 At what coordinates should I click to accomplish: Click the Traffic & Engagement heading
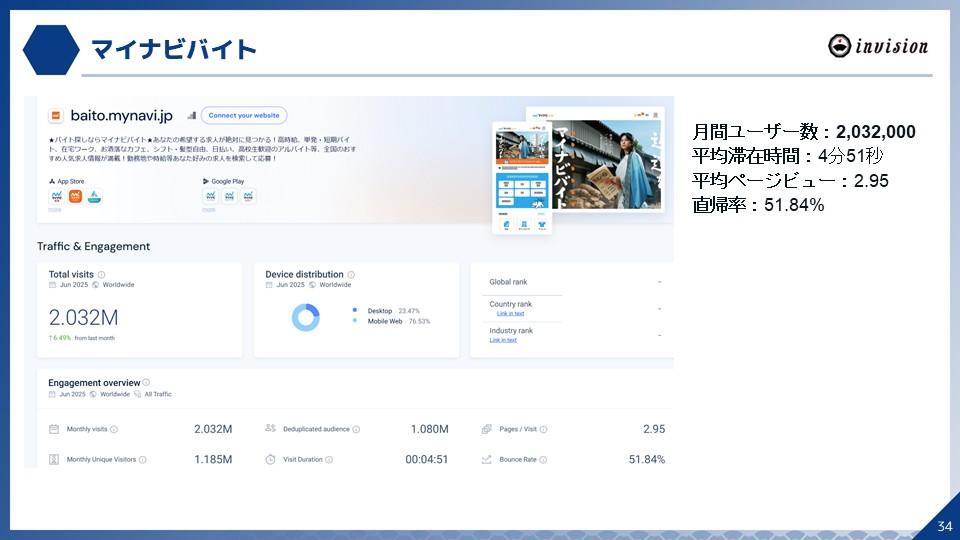click(93, 246)
